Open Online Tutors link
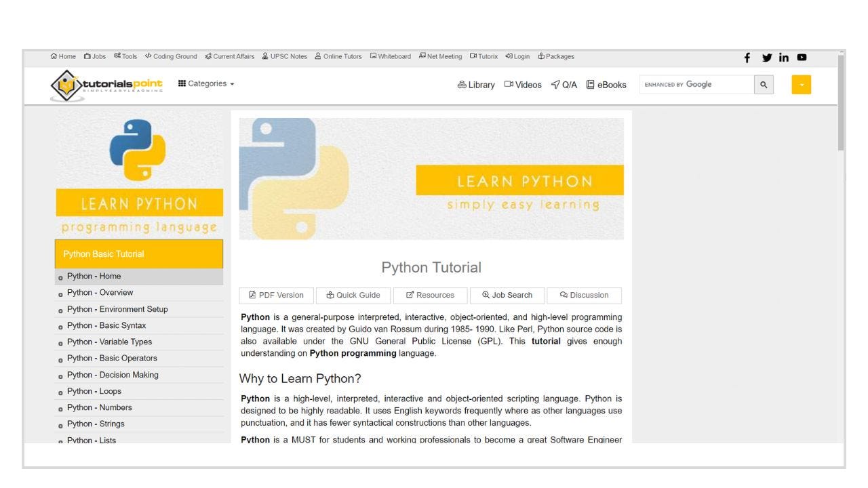The height and width of the screenshot is (488, 868). click(x=338, y=56)
